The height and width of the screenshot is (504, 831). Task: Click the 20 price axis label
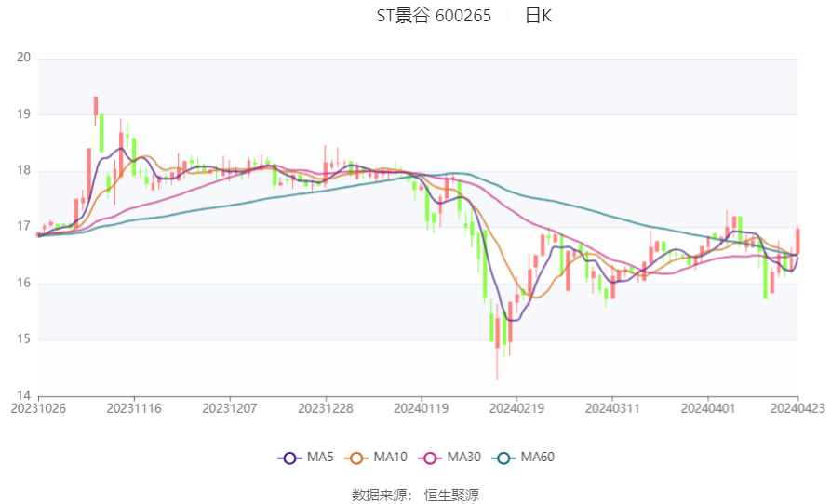[24, 58]
